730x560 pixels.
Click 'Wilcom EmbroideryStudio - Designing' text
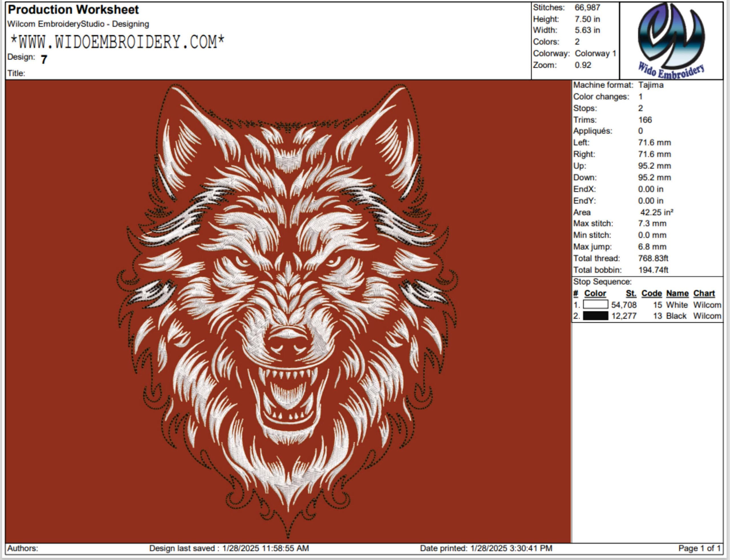[78, 24]
